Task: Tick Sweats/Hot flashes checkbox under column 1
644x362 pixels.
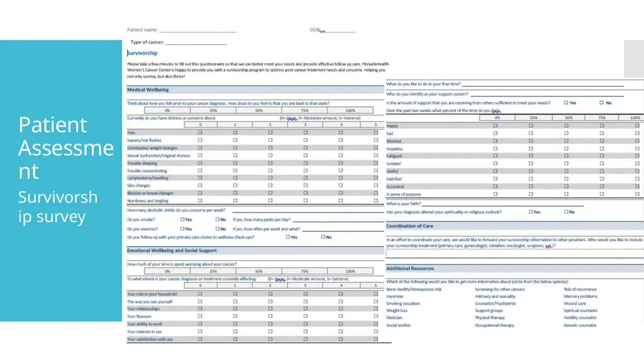Action: tap(235, 140)
